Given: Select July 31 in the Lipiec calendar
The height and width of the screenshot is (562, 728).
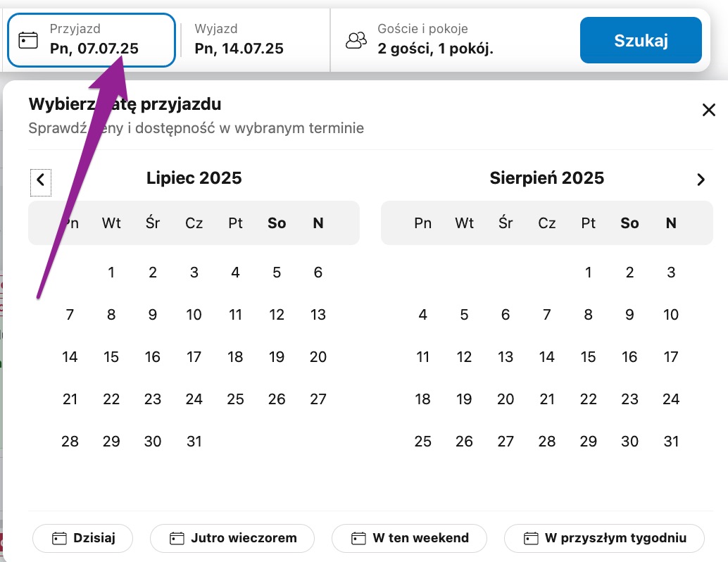Looking at the screenshot, I should tap(194, 442).
